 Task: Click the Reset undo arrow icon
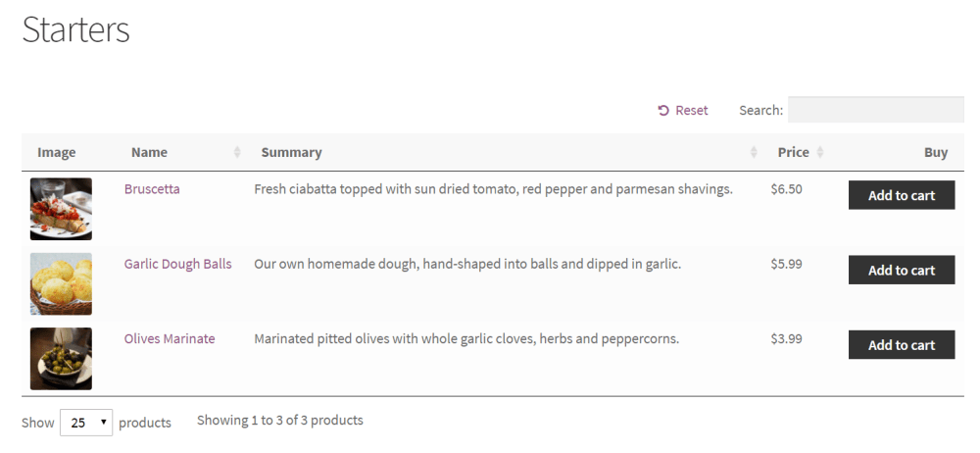(663, 111)
